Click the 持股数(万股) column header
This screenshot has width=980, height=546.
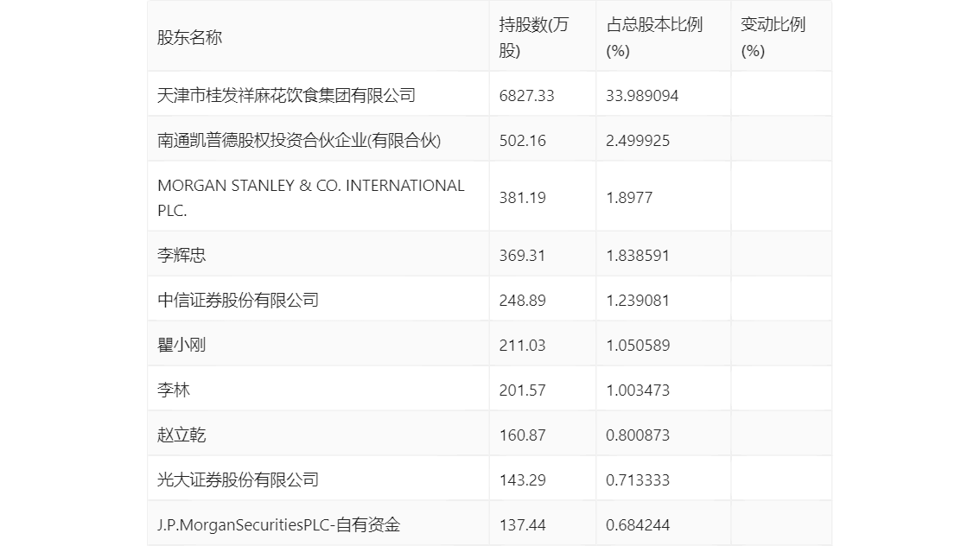pyautogui.click(x=534, y=37)
